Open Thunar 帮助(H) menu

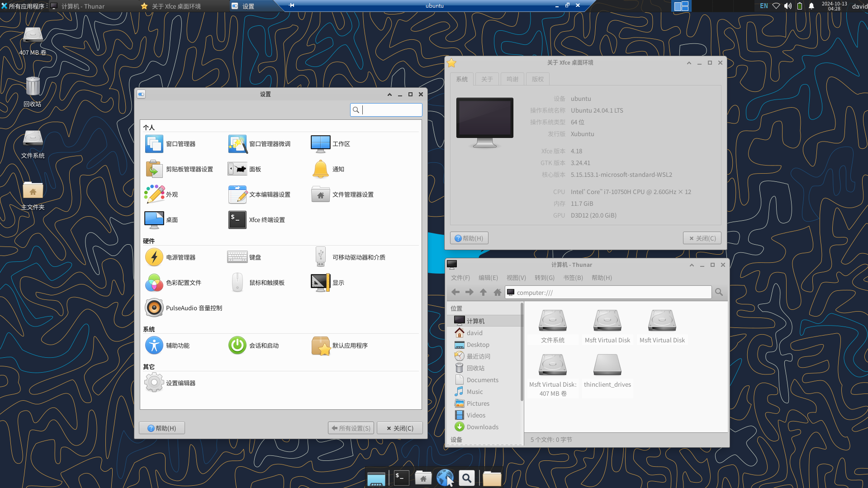point(602,278)
